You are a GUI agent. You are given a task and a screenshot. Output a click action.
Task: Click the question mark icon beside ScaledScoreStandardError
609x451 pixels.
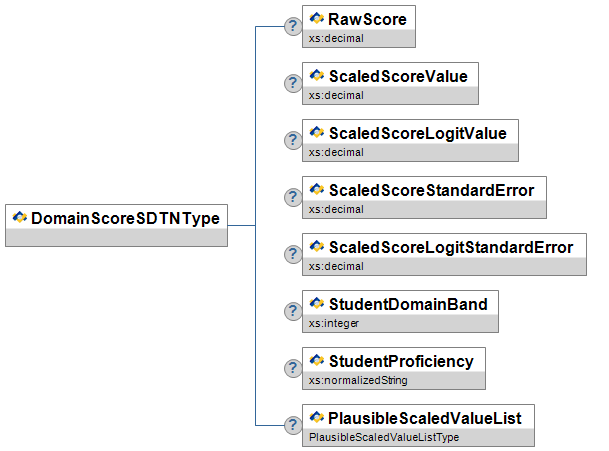click(293, 198)
